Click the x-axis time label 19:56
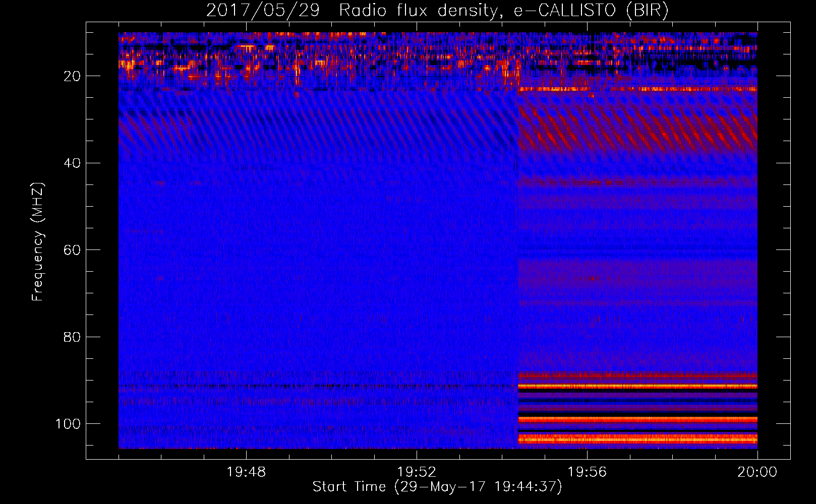This screenshot has width=816, height=504. (587, 472)
